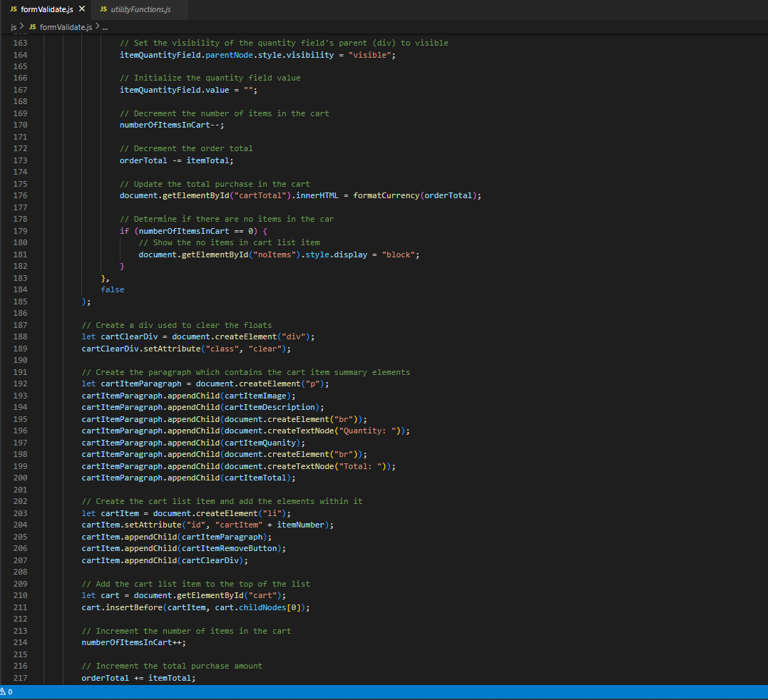Click line number 217 in the gutter
The width and height of the screenshot is (768, 700).
point(20,678)
